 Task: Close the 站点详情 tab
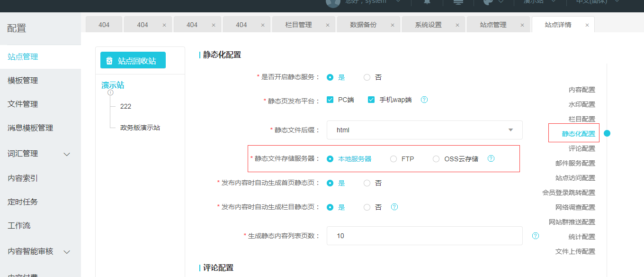[587, 25]
